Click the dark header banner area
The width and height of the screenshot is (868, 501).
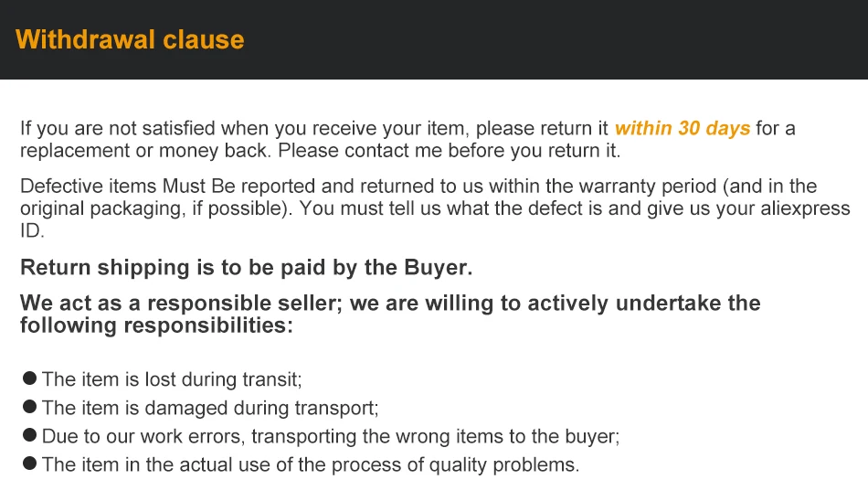pyautogui.click(x=434, y=39)
